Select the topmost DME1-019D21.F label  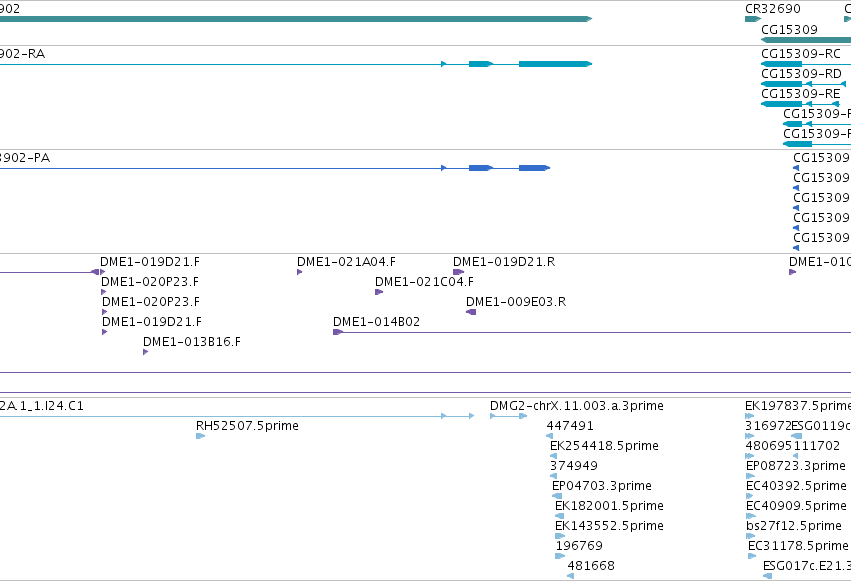[150, 262]
